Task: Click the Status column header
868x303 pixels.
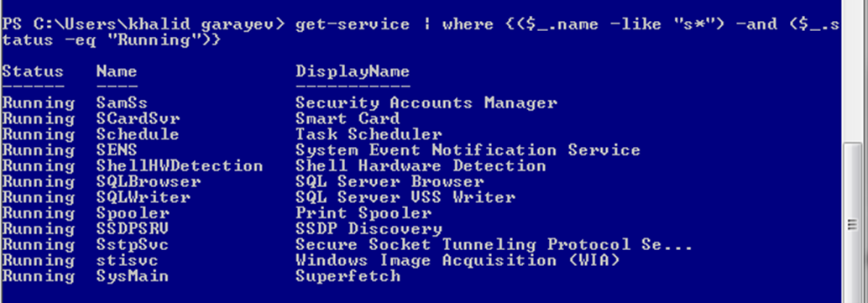Action: (x=33, y=71)
